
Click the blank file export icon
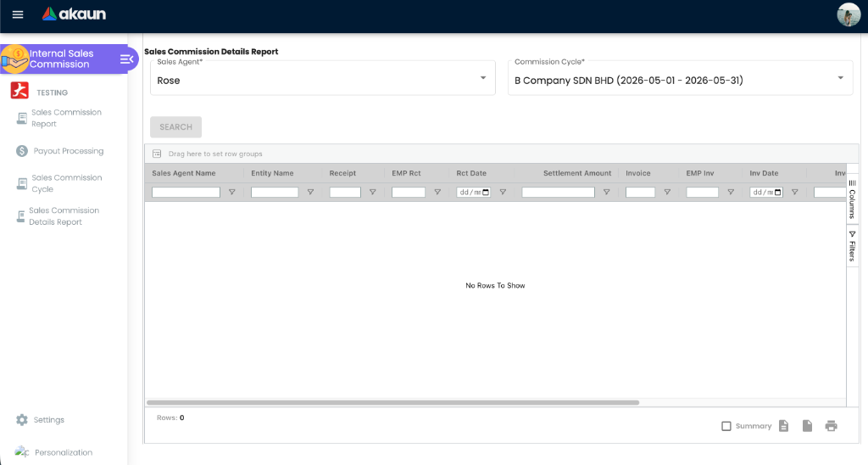[807, 426]
